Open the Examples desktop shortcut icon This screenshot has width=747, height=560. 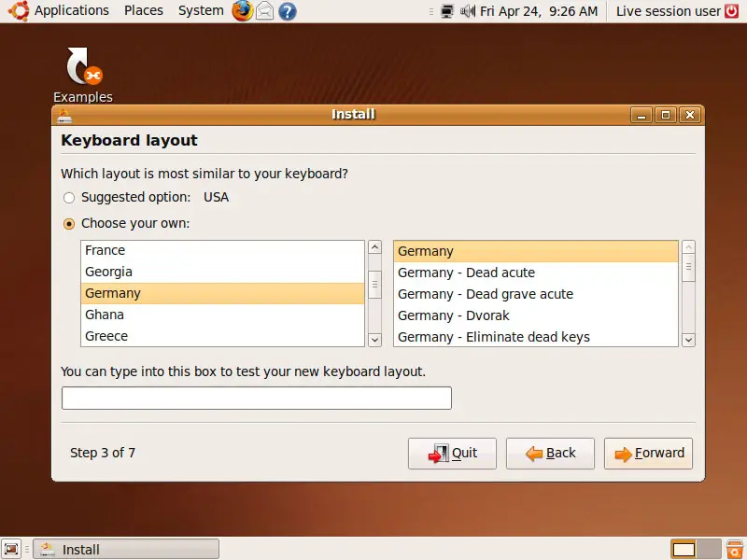click(83, 66)
